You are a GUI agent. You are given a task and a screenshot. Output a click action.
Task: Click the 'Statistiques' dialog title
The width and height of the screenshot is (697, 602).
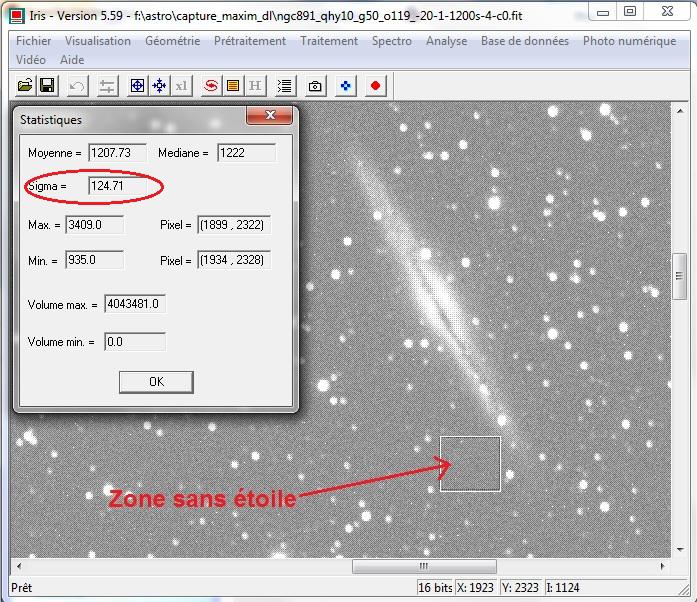click(51, 120)
